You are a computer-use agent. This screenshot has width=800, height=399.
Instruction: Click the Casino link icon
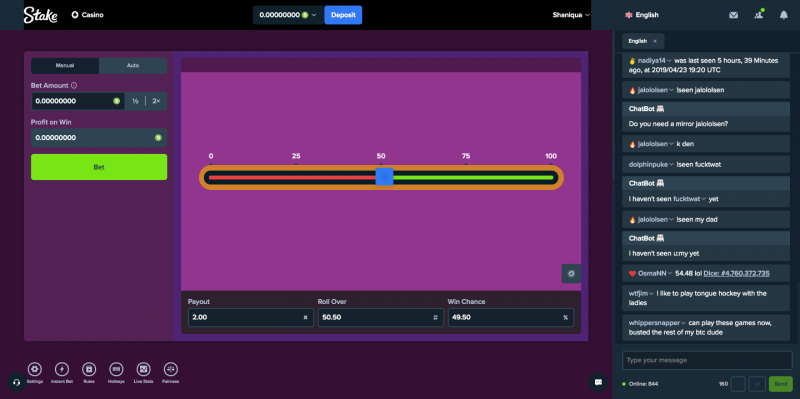pos(75,15)
